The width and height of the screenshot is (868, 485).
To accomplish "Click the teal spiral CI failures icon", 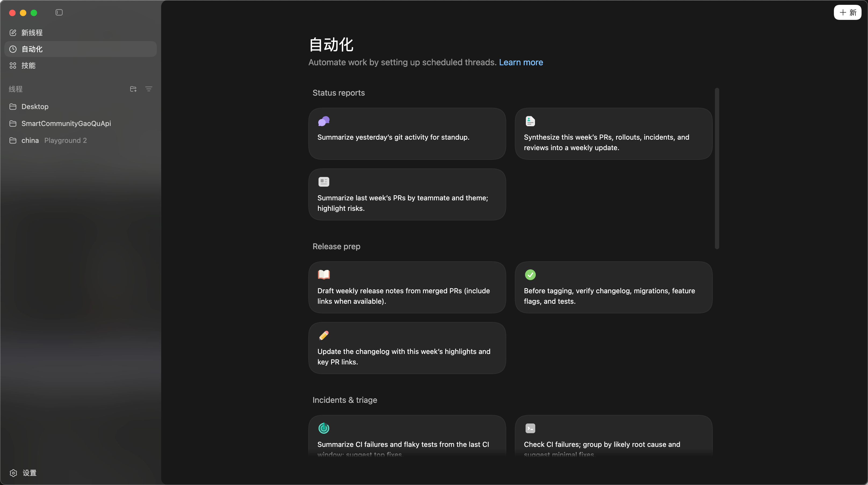I will 323,428.
